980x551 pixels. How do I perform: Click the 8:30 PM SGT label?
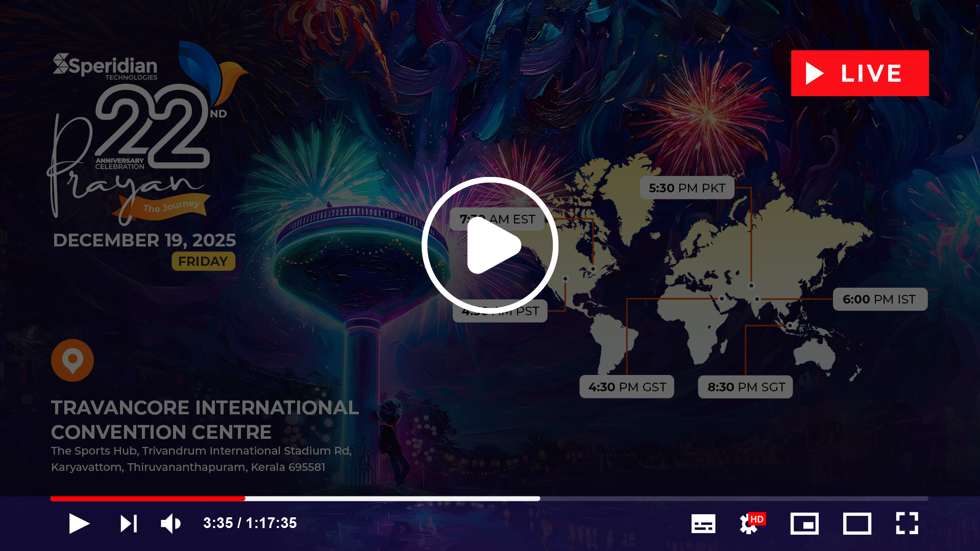click(x=745, y=387)
